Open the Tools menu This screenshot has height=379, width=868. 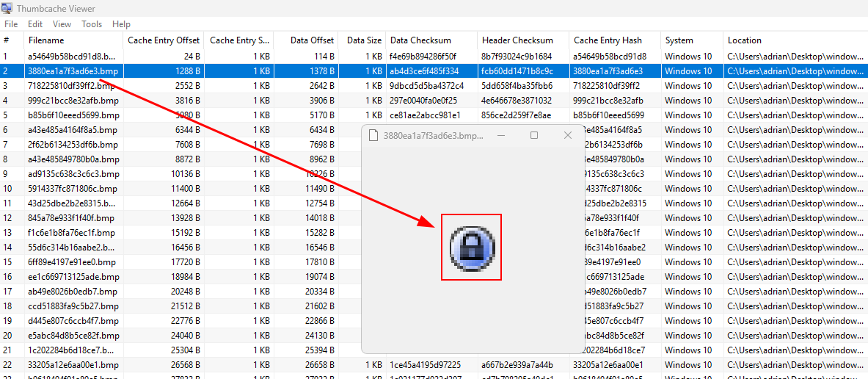92,24
